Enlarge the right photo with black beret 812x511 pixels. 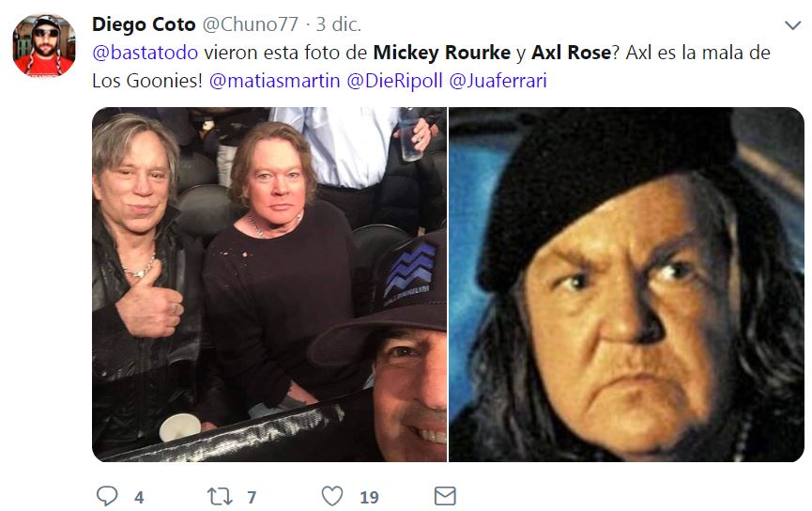pyautogui.click(x=626, y=284)
